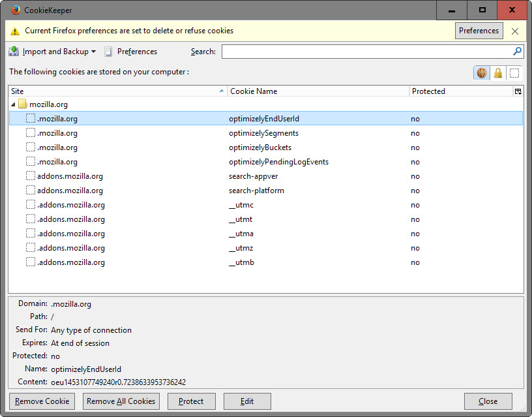Image resolution: width=532 pixels, height=417 pixels.
Task: Dismiss the notification bar with its X
Action: coord(514,31)
